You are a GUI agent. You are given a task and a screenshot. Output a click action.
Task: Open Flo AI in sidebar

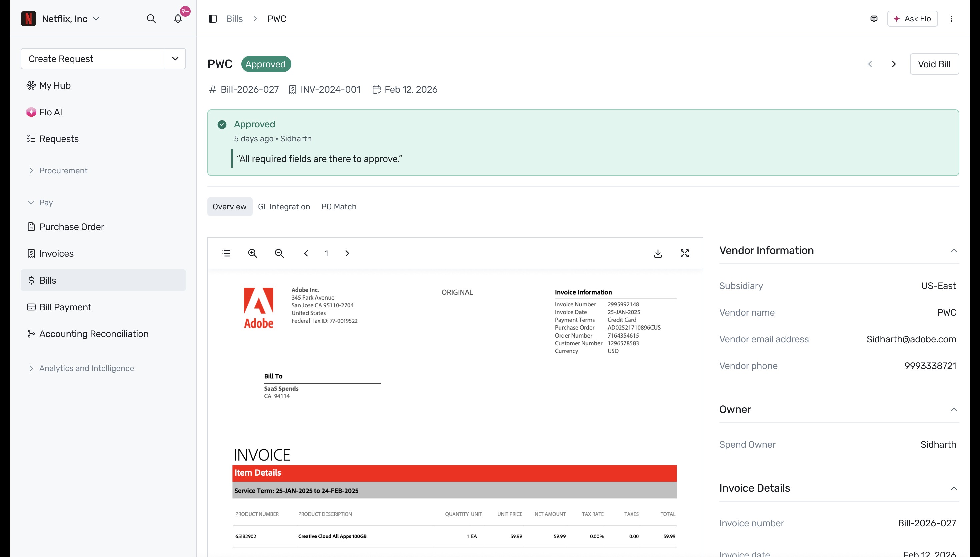point(103,112)
